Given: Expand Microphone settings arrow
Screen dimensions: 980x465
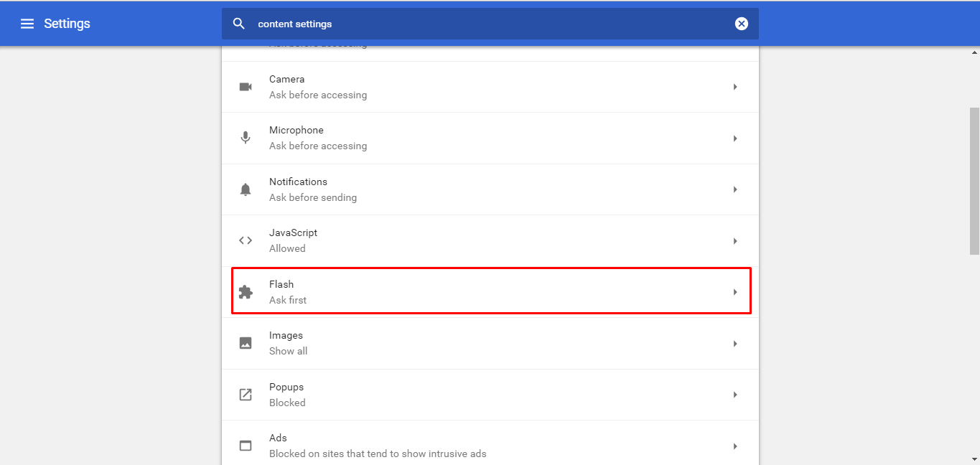Looking at the screenshot, I should [x=734, y=138].
